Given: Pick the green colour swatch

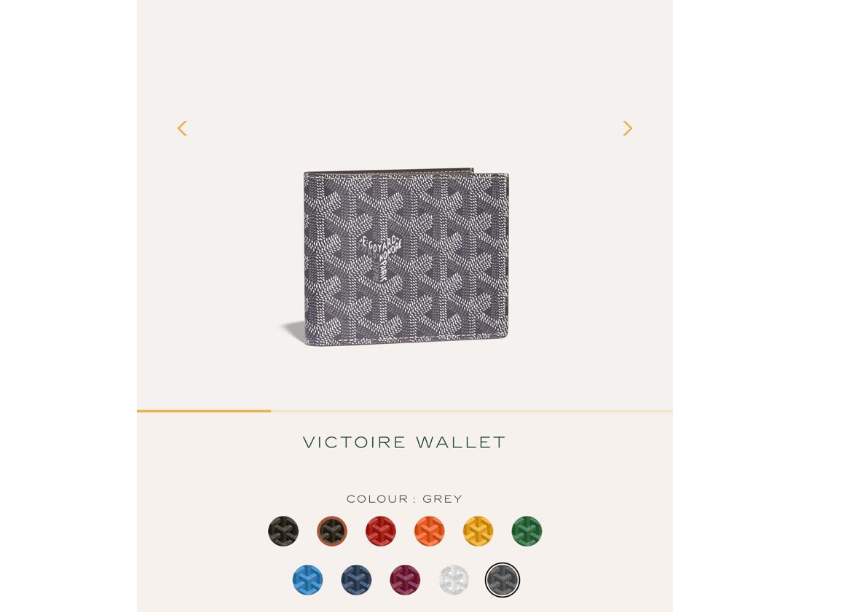Looking at the screenshot, I should [x=527, y=531].
